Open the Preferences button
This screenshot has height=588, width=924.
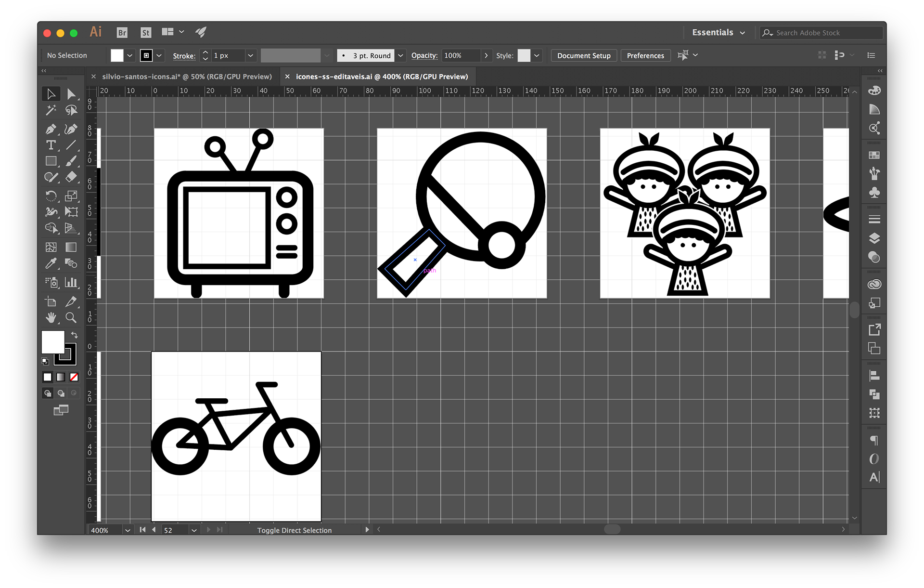645,55
